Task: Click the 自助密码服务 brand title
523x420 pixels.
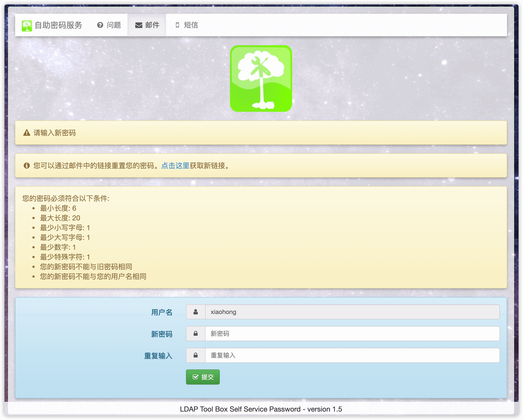Action: coord(58,25)
